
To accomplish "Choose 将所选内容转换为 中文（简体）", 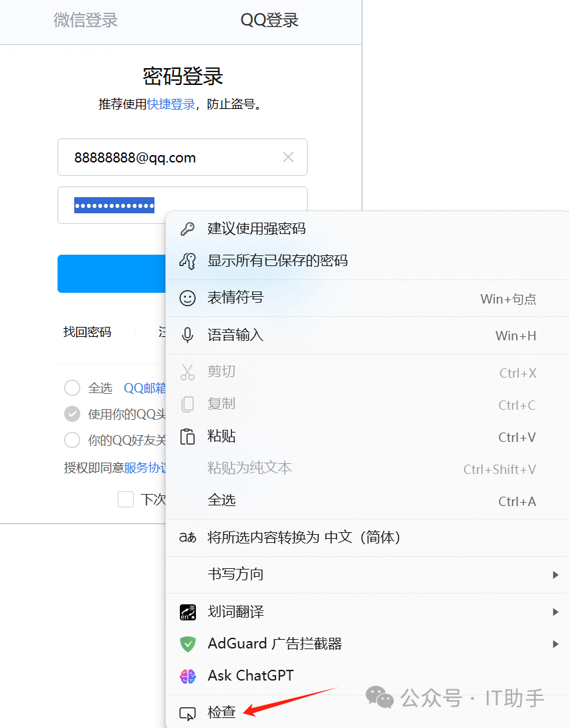I will [368, 537].
